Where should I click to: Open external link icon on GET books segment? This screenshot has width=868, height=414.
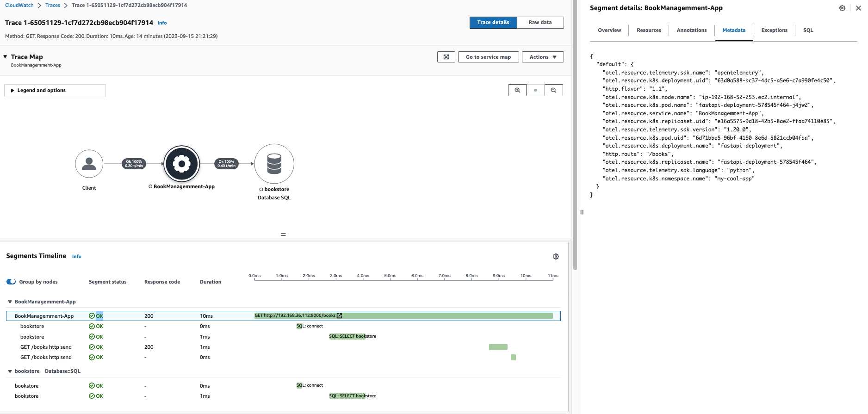tap(339, 315)
